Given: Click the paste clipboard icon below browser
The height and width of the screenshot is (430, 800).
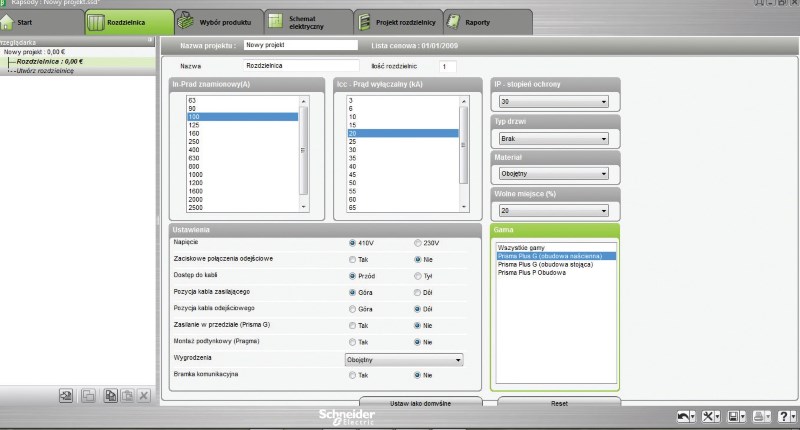Looking at the screenshot, I should 128,395.
